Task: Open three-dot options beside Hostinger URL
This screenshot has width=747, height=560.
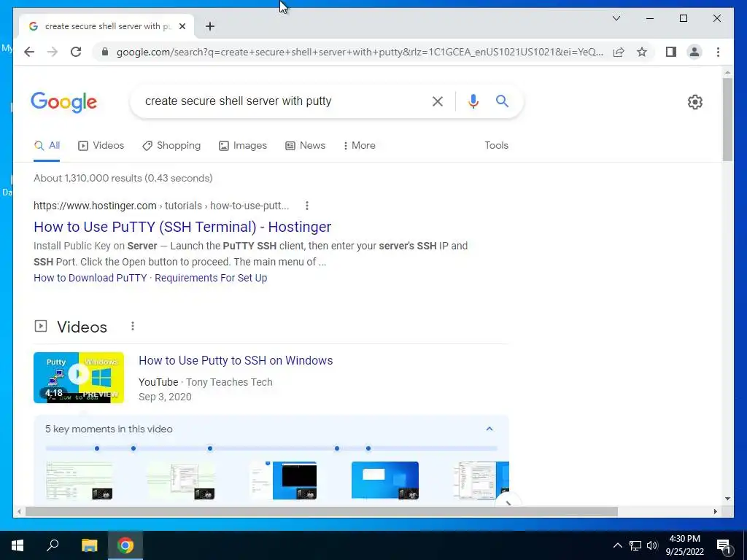Action: pyautogui.click(x=307, y=206)
